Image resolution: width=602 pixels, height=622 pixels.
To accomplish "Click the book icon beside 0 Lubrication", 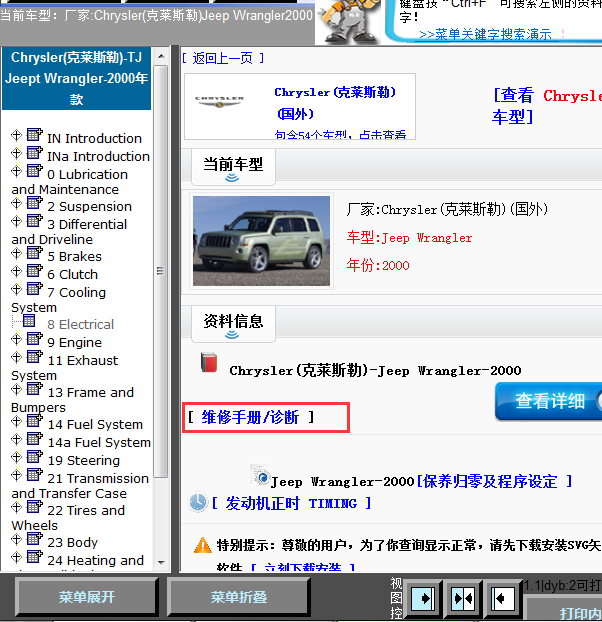I will pyautogui.click(x=35, y=171).
